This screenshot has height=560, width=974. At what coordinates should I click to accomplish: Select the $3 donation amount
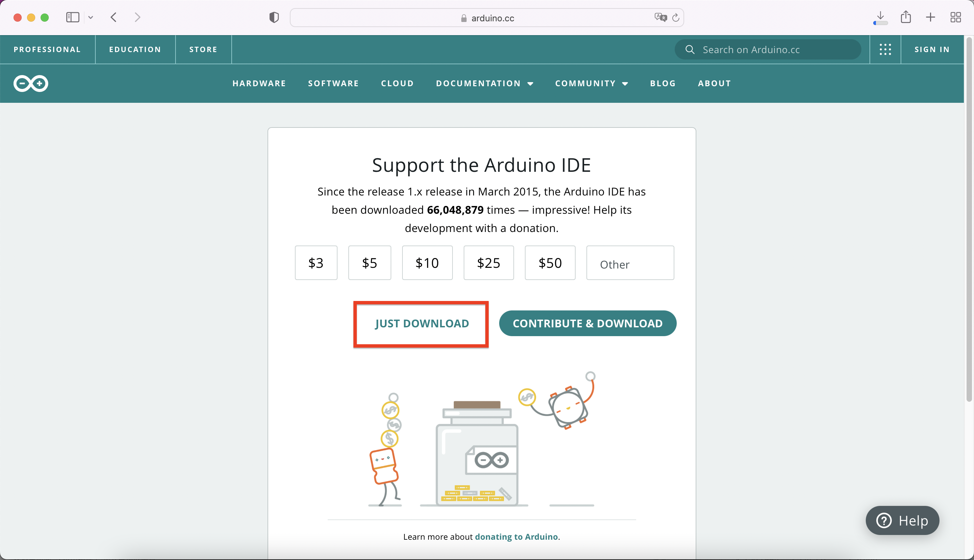point(316,263)
